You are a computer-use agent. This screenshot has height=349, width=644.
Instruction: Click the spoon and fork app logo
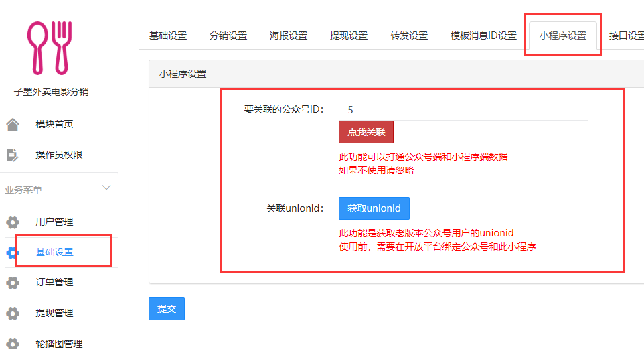pyautogui.click(x=50, y=48)
